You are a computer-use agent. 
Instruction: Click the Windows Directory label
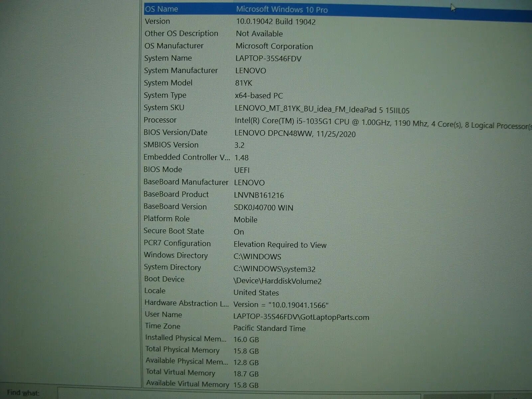[176, 255]
